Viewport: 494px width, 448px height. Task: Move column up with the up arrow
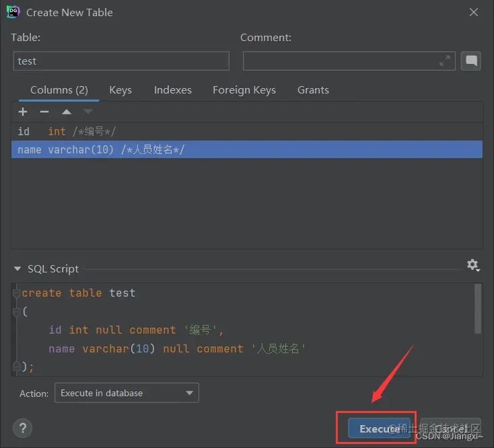click(x=67, y=112)
